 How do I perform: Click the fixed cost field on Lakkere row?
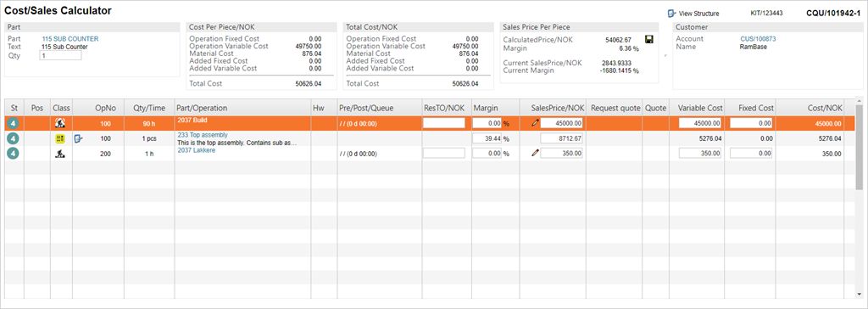point(751,154)
